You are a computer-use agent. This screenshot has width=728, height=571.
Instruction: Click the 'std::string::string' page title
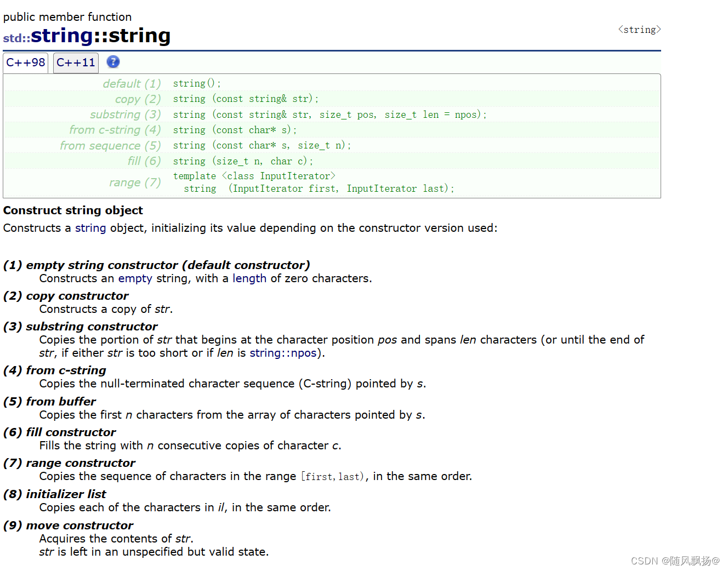(87, 36)
